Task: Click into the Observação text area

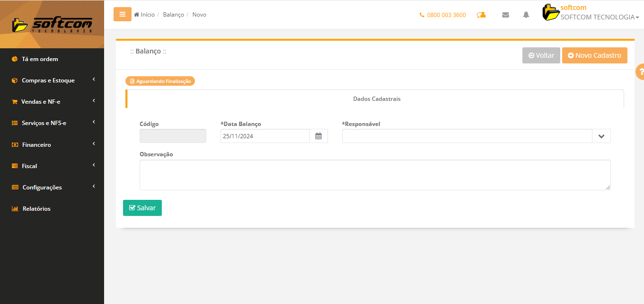Action: click(x=375, y=175)
